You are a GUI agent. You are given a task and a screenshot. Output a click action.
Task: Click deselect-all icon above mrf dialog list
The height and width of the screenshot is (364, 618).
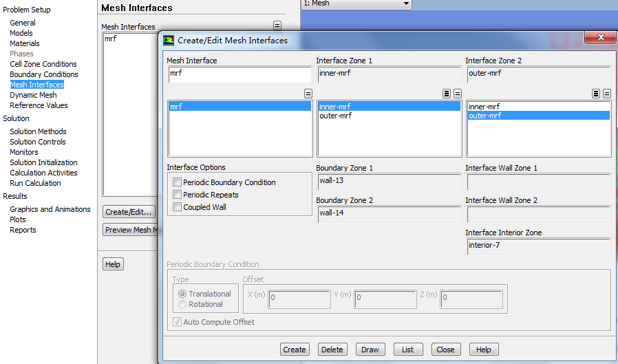(x=308, y=94)
